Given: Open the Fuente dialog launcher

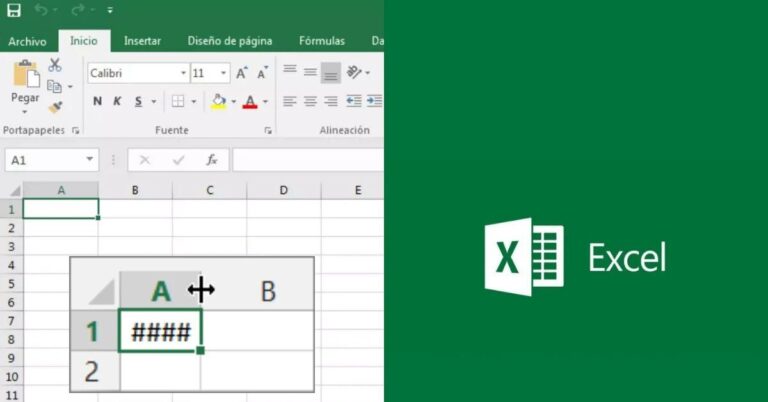Looking at the screenshot, I should click(268, 130).
